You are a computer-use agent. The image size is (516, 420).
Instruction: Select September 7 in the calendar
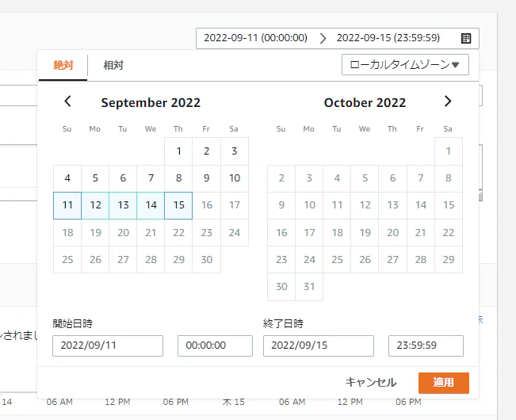151,178
